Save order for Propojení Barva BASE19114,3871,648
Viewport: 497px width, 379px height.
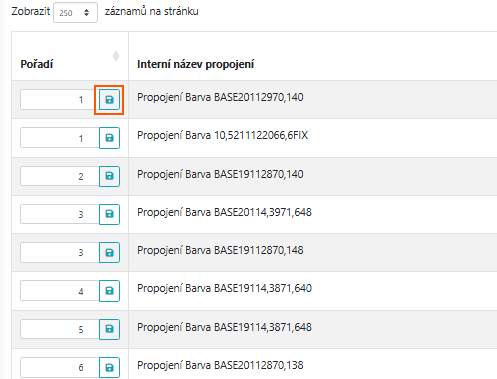click(109, 329)
